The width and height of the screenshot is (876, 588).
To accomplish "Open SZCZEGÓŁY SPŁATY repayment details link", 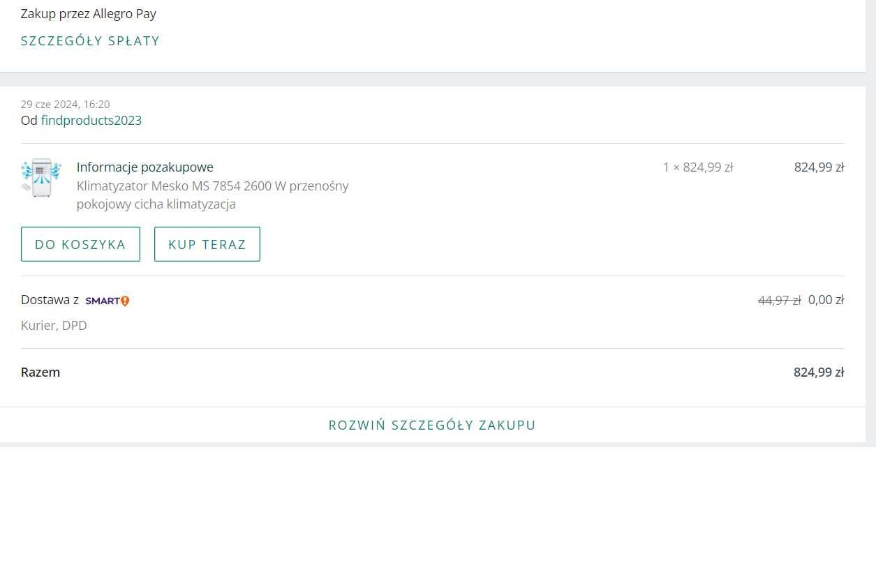I will point(90,41).
